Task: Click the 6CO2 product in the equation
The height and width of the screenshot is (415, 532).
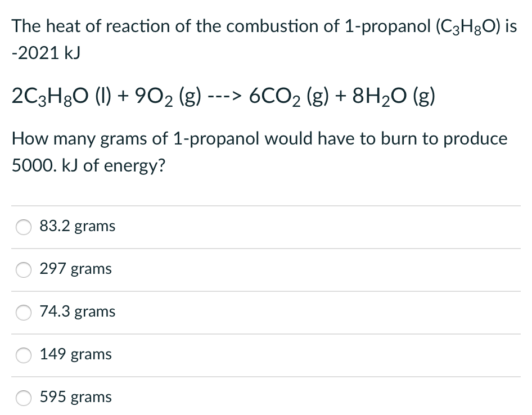Action: coord(274,95)
